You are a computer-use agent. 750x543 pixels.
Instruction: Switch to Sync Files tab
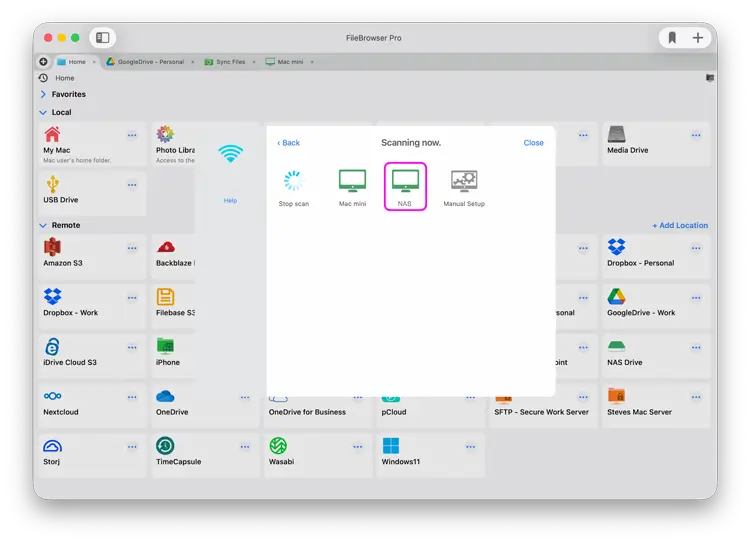click(x=229, y=62)
